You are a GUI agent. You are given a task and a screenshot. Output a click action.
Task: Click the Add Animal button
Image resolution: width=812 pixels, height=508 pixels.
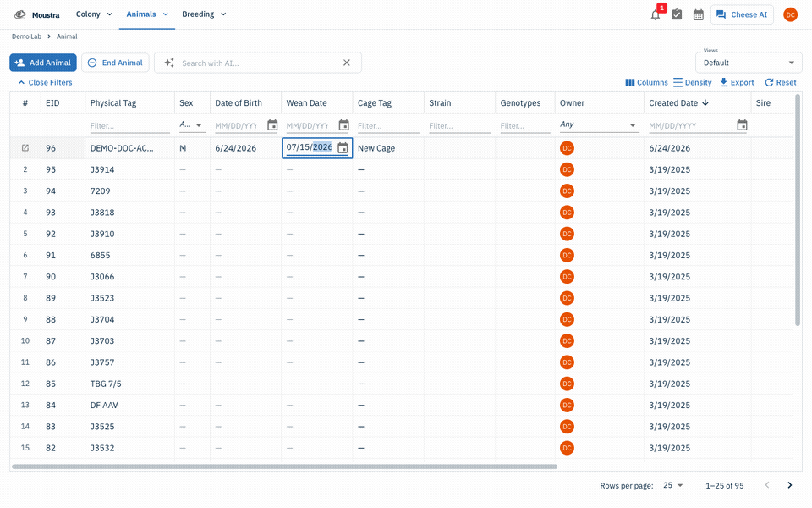click(x=43, y=63)
